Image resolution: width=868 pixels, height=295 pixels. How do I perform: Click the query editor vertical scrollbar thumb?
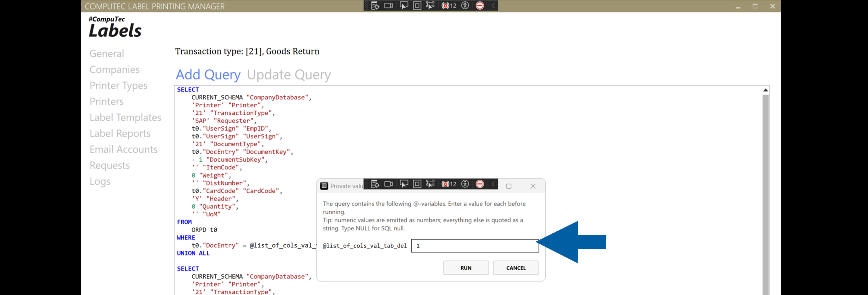pyautogui.click(x=766, y=195)
